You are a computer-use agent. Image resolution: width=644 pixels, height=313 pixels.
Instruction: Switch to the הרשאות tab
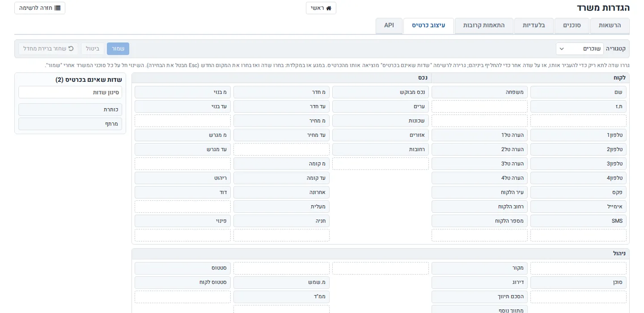point(610,25)
